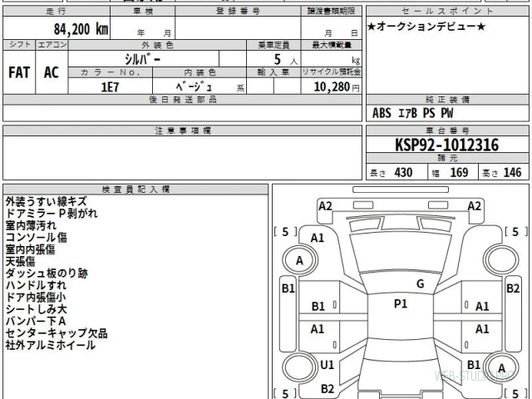Image resolution: width=532 pixels, height=399 pixels.
Task: Click the height value 146
Action: [x=512, y=173]
